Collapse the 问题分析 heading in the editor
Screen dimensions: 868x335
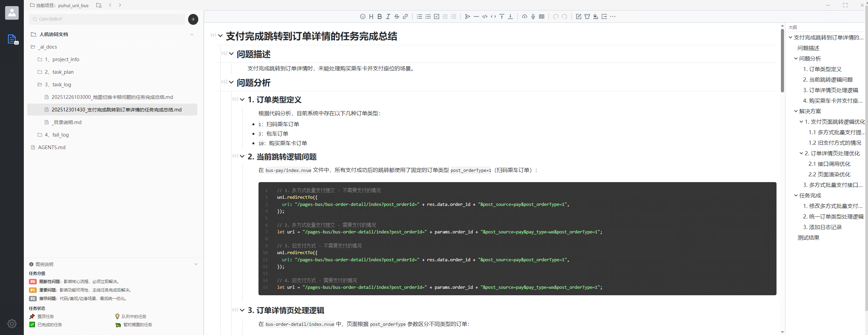click(232, 82)
